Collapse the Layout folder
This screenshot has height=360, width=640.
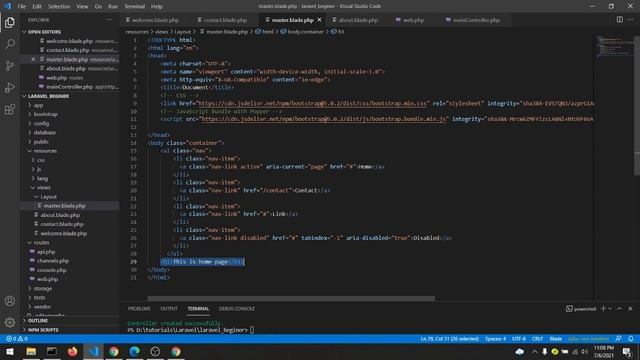point(48,197)
